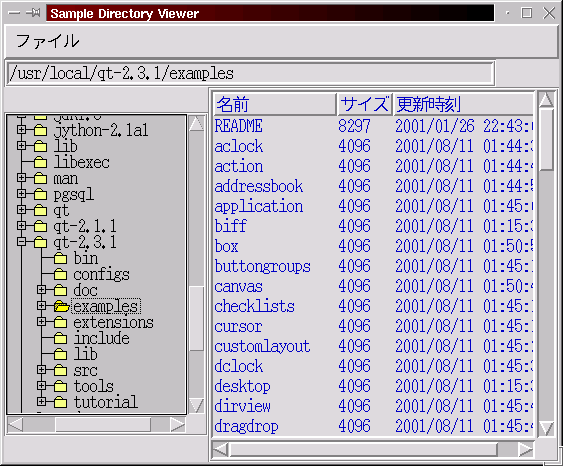The height and width of the screenshot is (466, 563).
Task: Click the pgsql folder icon
Action: coord(40,194)
